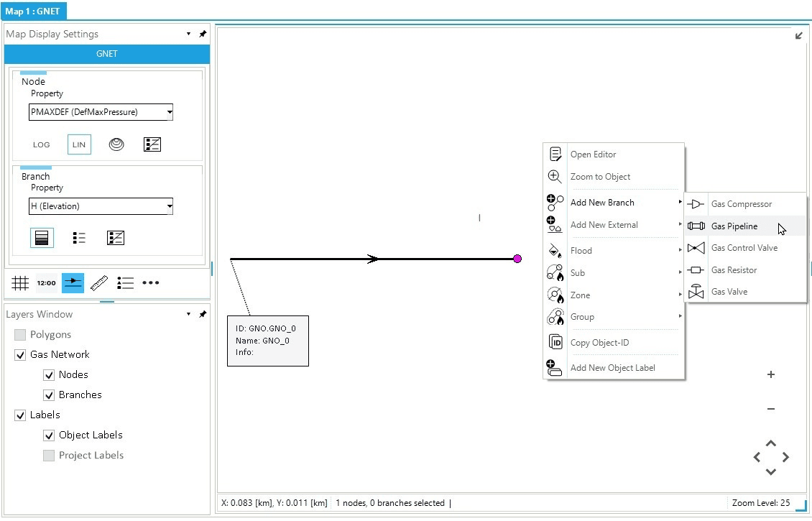Disable the Object Labels checkbox
The image size is (812, 521).
point(49,435)
